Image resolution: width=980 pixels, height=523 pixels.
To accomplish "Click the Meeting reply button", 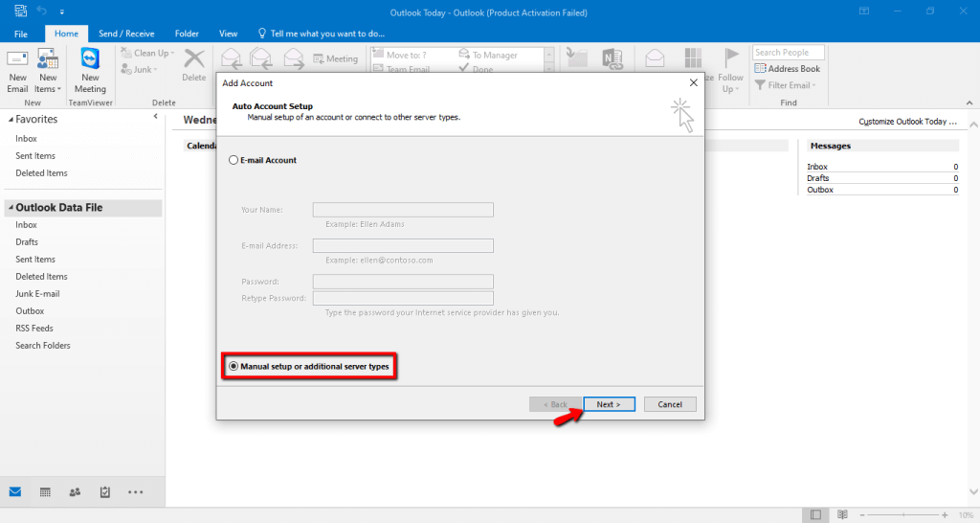I will click(336, 58).
